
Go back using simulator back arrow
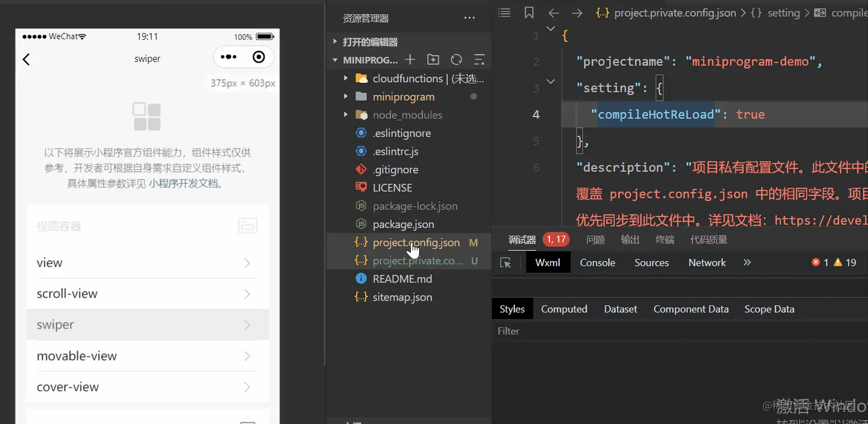pyautogui.click(x=26, y=59)
